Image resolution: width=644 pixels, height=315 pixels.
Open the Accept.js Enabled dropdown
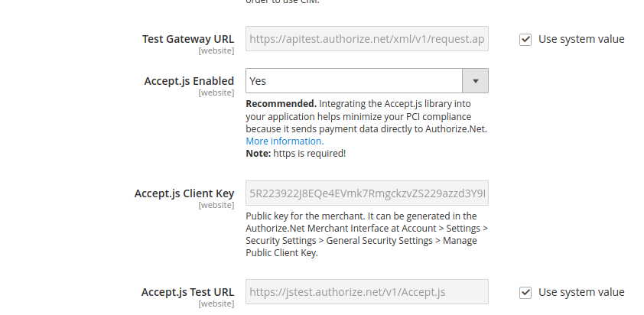(367, 80)
